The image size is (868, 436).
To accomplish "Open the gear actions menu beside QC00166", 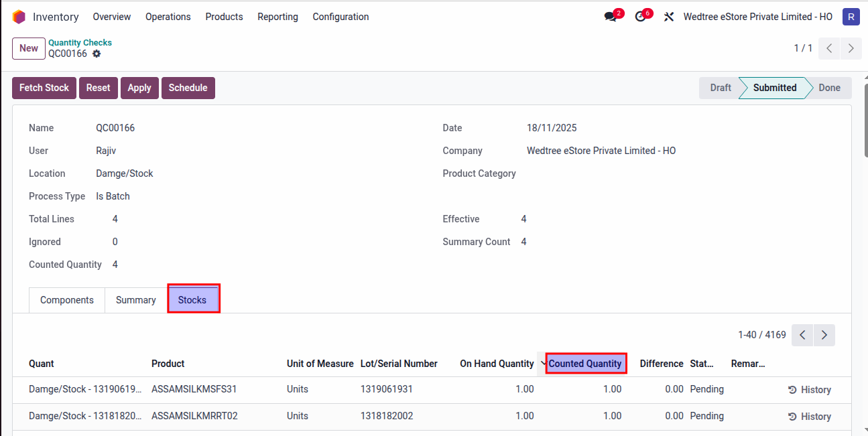I will pyautogui.click(x=97, y=54).
